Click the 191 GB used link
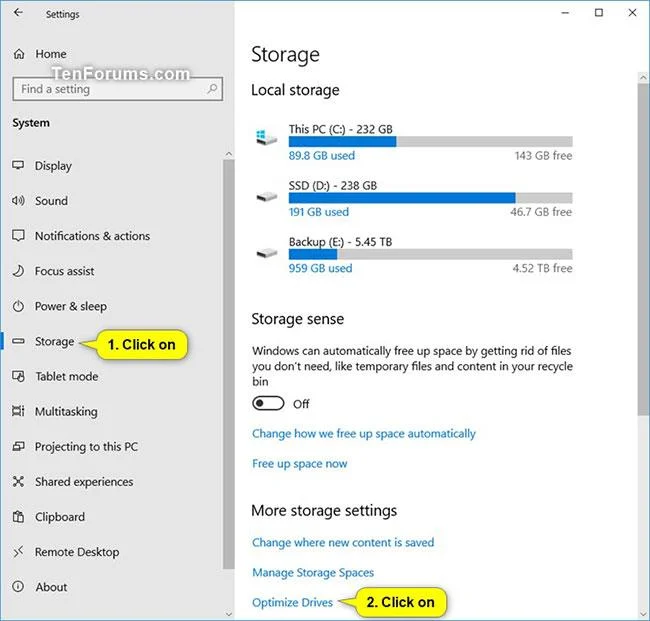Screen dimensions: 650x621 click(319, 212)
